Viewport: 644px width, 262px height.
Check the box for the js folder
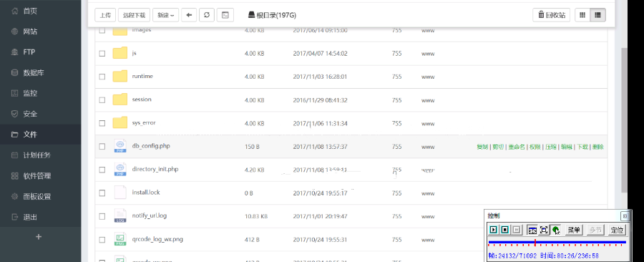102,54
